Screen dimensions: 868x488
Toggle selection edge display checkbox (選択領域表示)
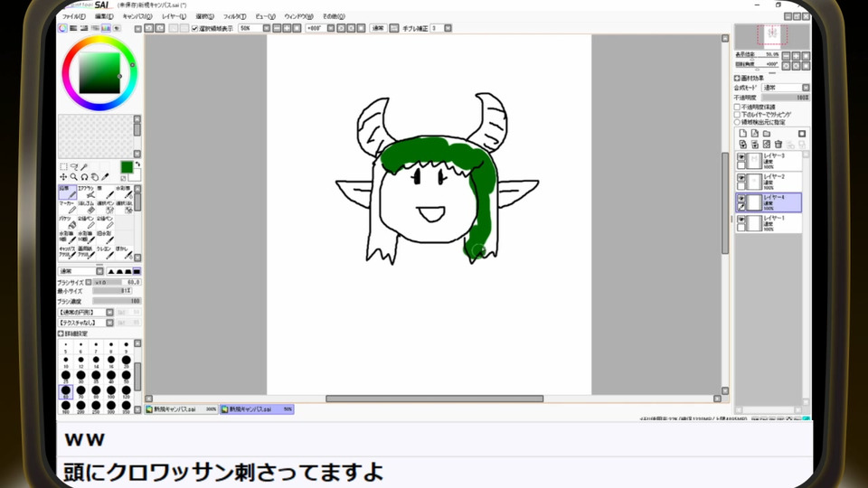pos(195,29)
